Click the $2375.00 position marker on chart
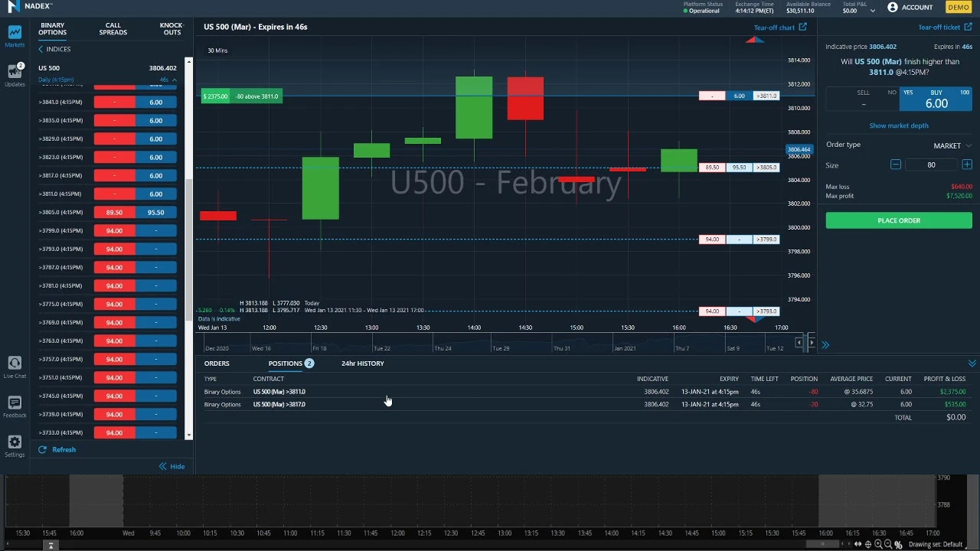 point(241,96)
